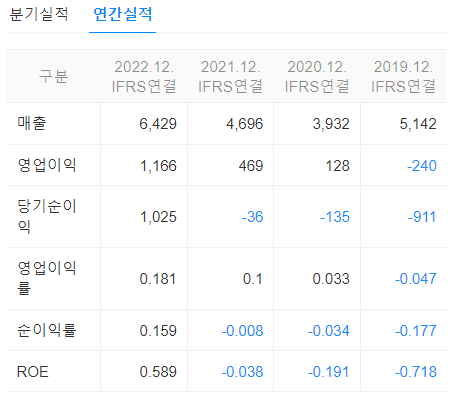Click the 구분 column header
The height and width of the screenshot is (403, 470).
point(53,76)
